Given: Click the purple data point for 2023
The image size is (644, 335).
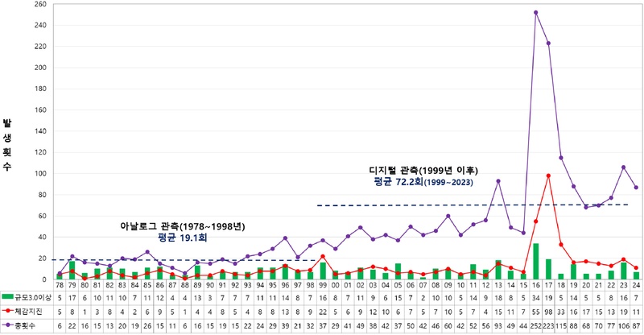Looking at the screenshot, I should click(623, 167).
